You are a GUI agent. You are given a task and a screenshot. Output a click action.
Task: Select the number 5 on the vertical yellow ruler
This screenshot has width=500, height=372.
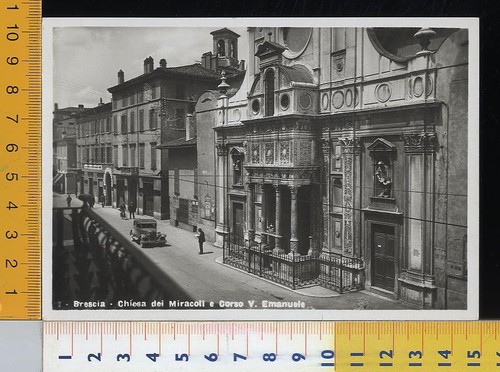tap(12, 177)
